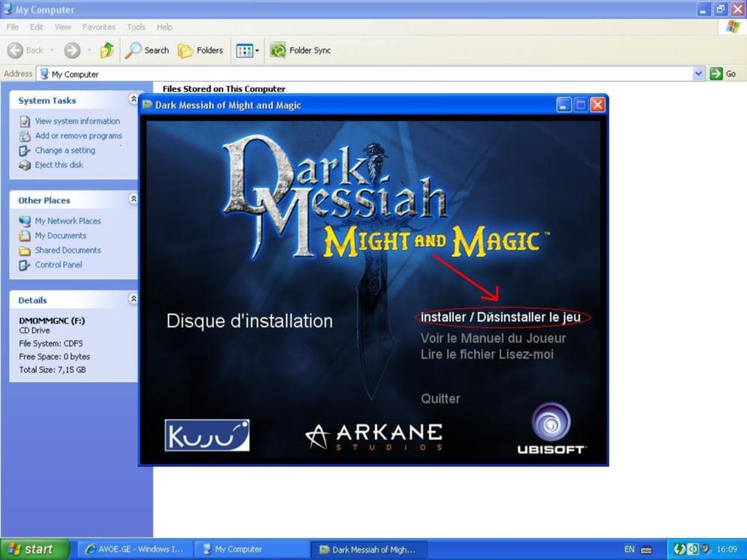Click the Control Panel icon
This screenshot has width=747, height=560.
25,265
